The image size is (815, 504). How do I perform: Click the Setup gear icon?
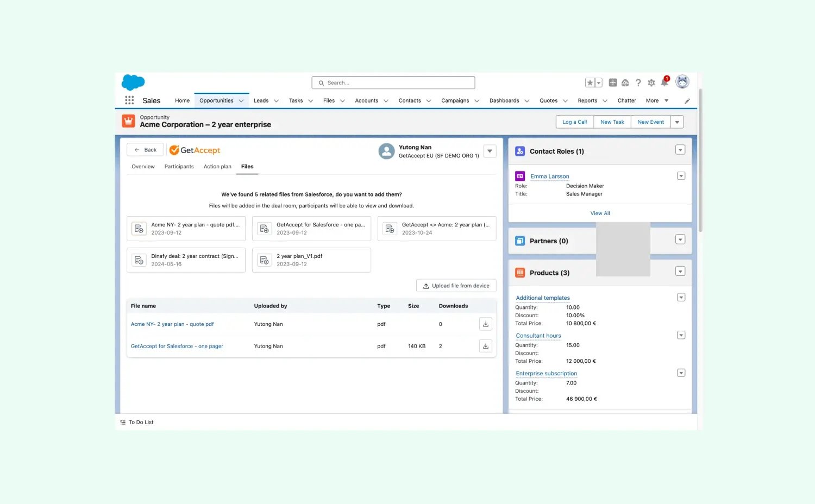coord(651,82)
